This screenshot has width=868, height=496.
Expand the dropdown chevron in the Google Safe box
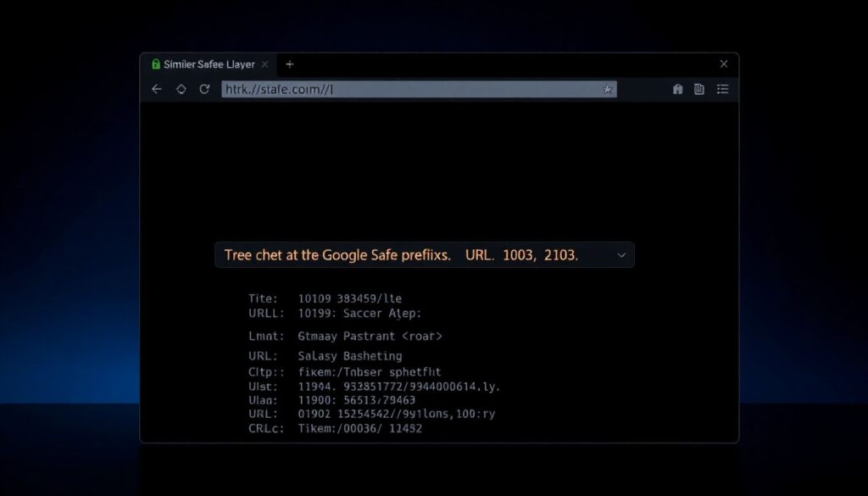pyautogui.click(x=621, y=254)
